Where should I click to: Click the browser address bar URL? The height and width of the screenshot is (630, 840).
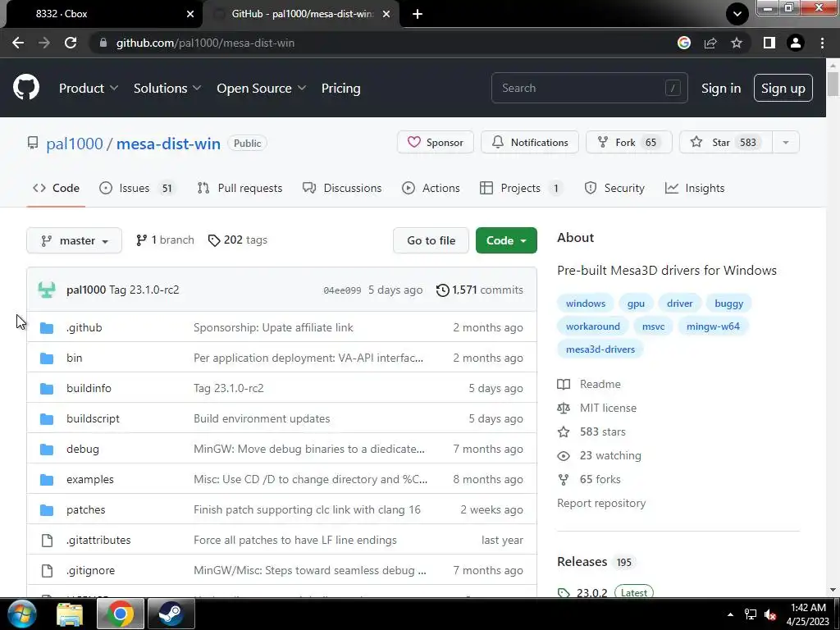[205, 43]
